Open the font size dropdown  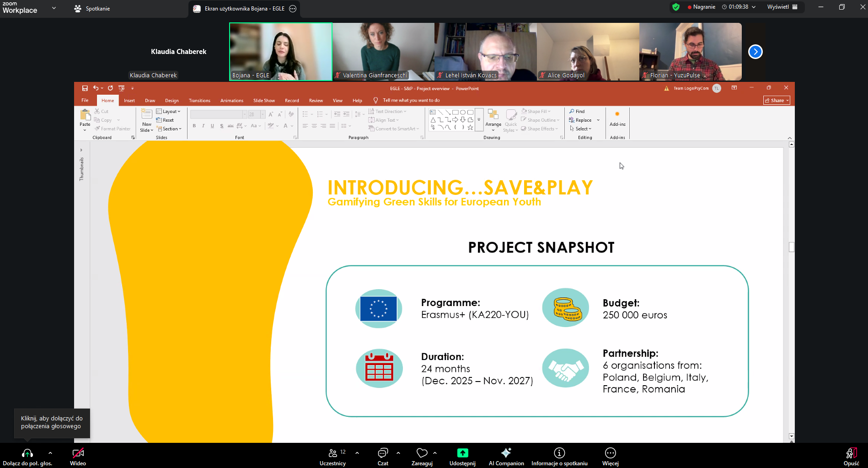[x=262, y=114]
